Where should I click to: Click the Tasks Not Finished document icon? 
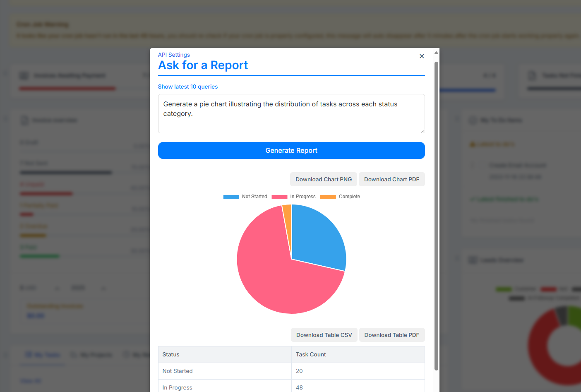[x=532, y=75]
